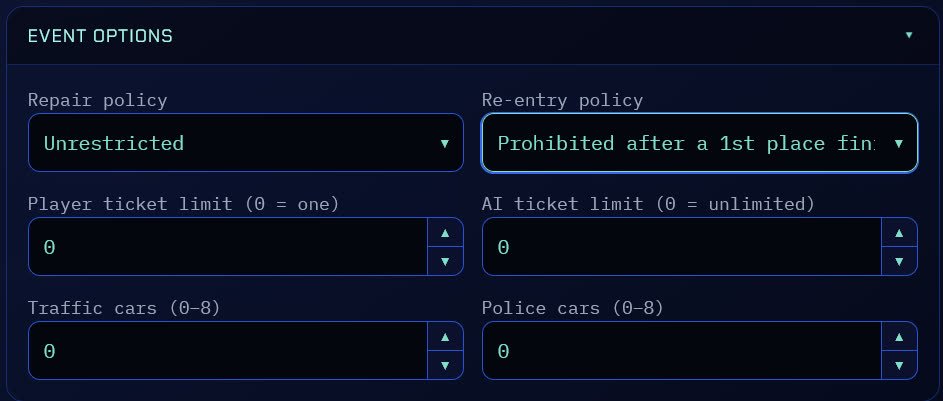Image resolution: width=943 pixels, height=401 pixels.
Task: Increment the AI ticket limit stepper
Action: (x=899, y=233)
